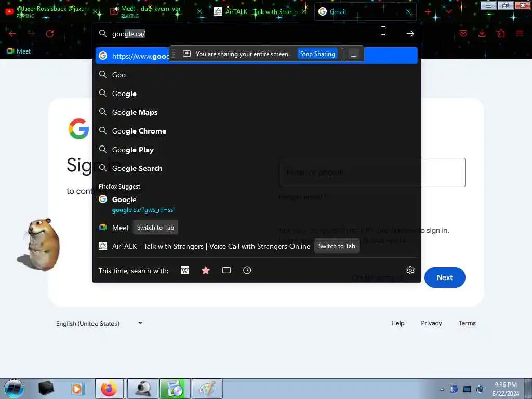The image size is (532, 399).
Task: Choose the 'Goo' search suggestion
Action: tap(257, 75)
